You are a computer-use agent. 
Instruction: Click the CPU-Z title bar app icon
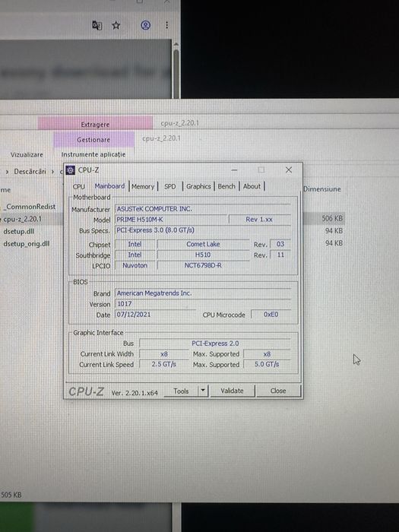click(x=71, y=170)
